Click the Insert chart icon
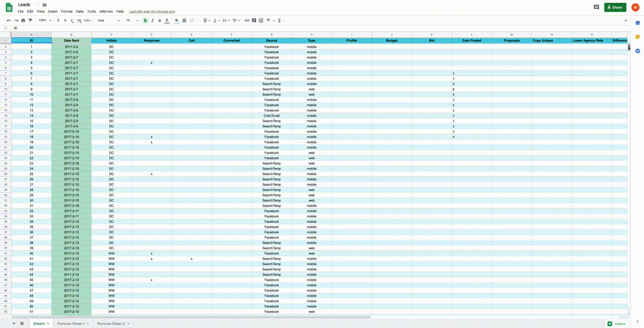Image resolution: width=644 pixels, height=328 pixels. (x=261, y=21)
